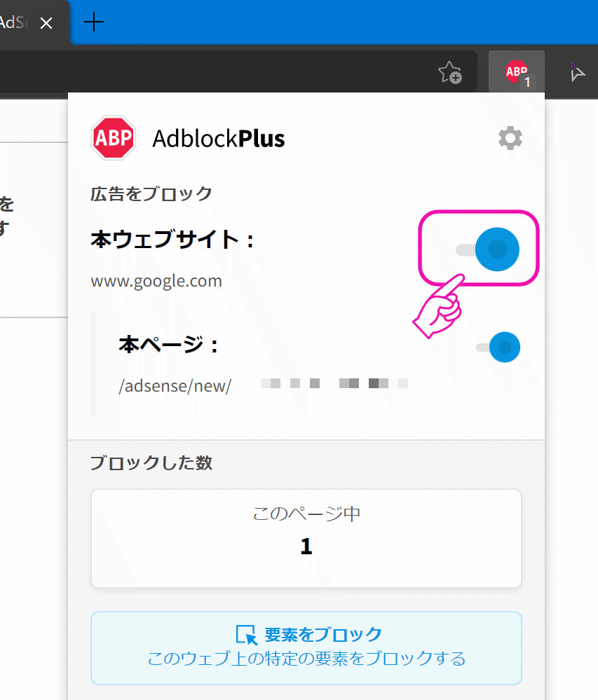The height and width of the screenshot is (700, 598).
Task: Click the ABP extension toolbar icon
Action: click(517, 72)
